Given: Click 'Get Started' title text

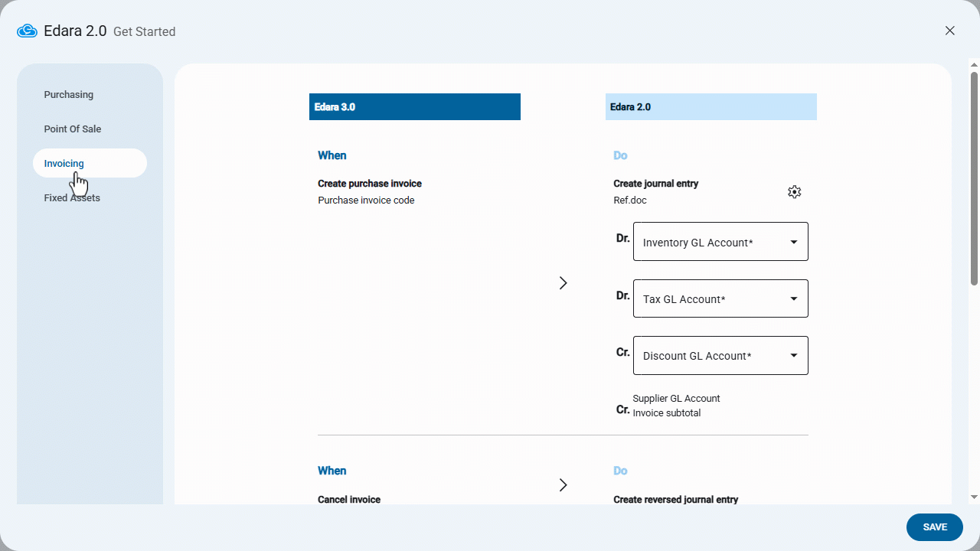Looking at the screenshot, I should 144,31.
